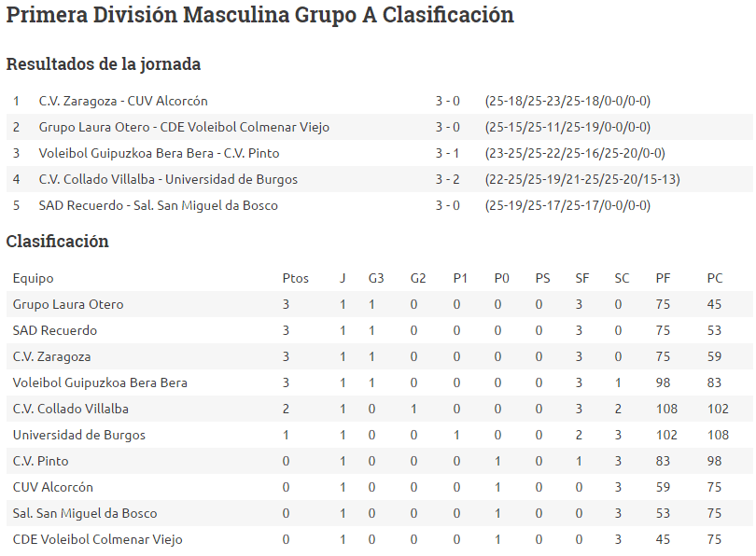Click Voleibol Guipuzkoa Bera Bera standings row
Image resolution: width=756 pixels, height=556 pixels.
[x=380, y=382]
